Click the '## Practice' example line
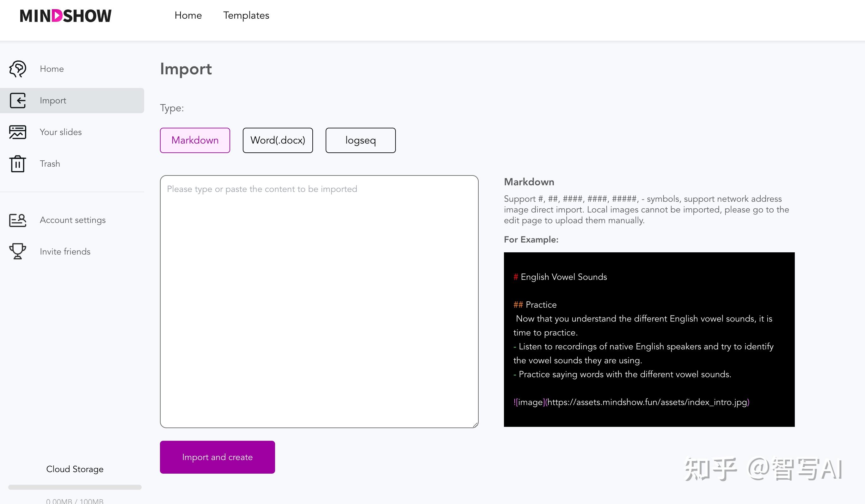 [x=535, y=304]
